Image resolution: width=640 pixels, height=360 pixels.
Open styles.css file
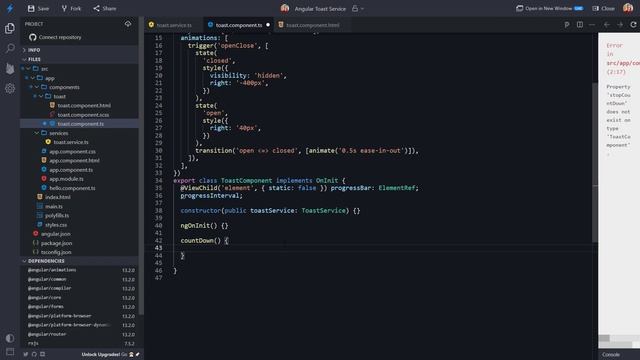point(56,225)
